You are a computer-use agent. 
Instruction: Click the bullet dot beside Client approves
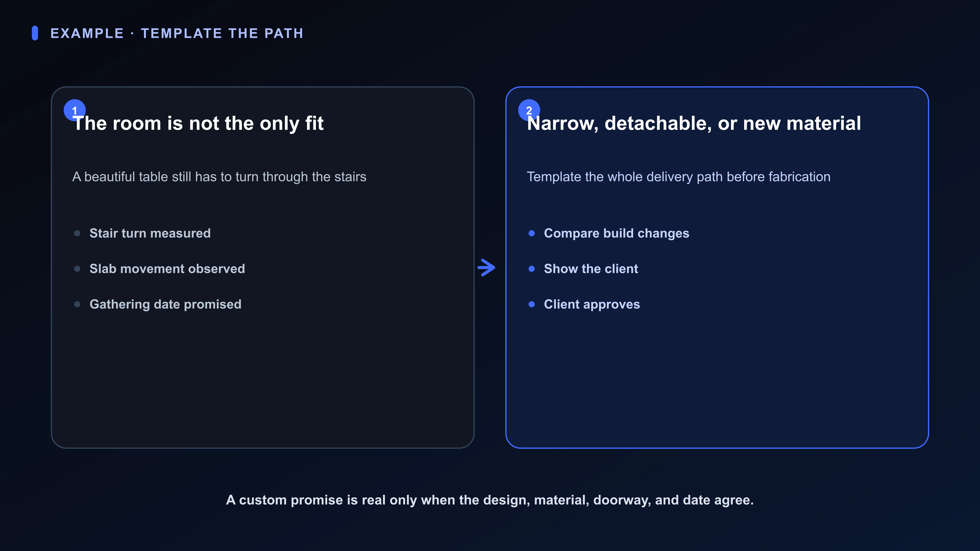[x=532, y=304]
